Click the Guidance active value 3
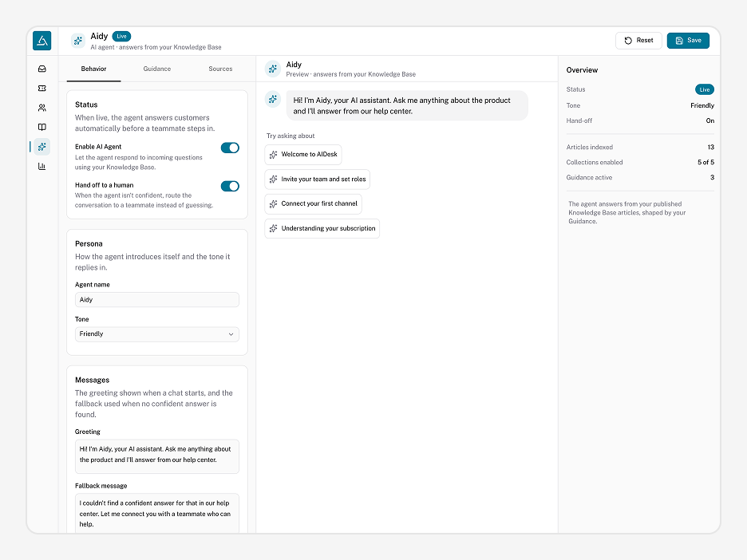747x560 pixels. click(x=712, y=178)
